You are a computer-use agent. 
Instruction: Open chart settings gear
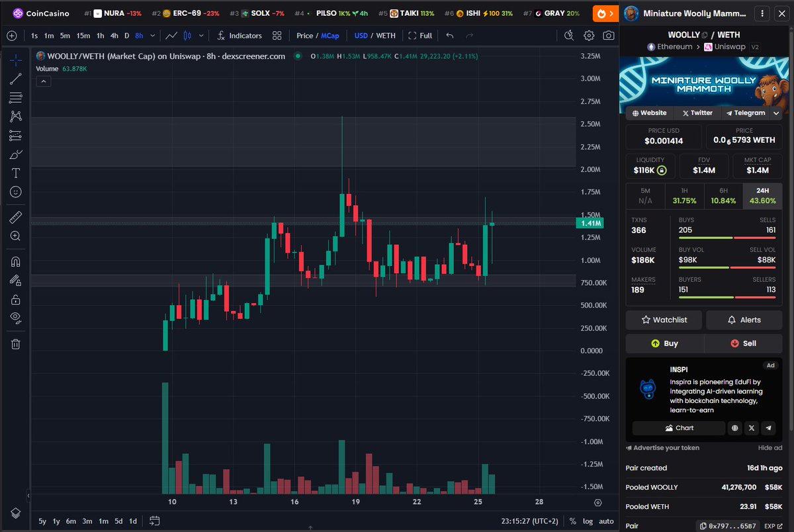pyautogui.click(x=589, y=36)
